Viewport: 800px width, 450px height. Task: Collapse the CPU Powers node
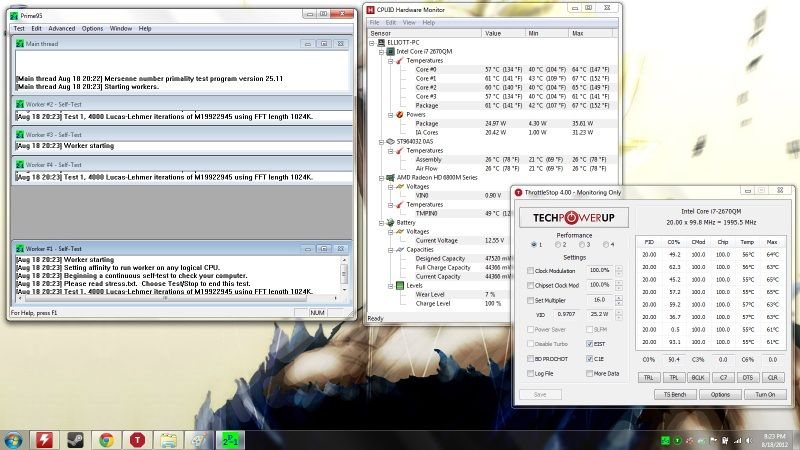point(390,115)
